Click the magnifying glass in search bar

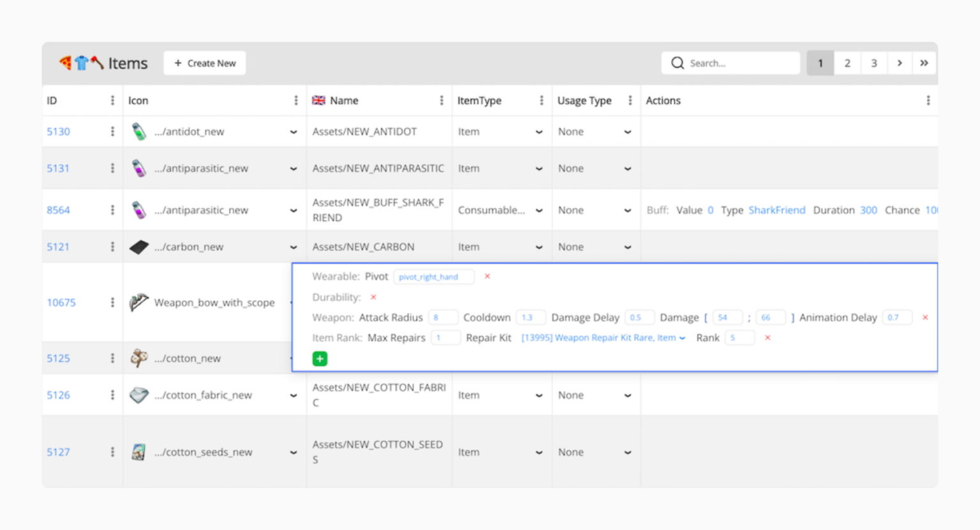tap(677, 63)
